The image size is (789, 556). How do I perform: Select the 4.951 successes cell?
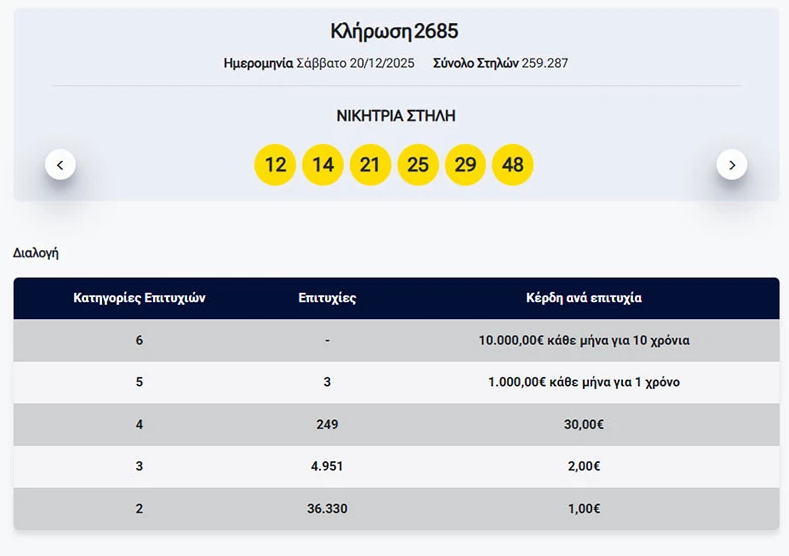coord(327,466)
